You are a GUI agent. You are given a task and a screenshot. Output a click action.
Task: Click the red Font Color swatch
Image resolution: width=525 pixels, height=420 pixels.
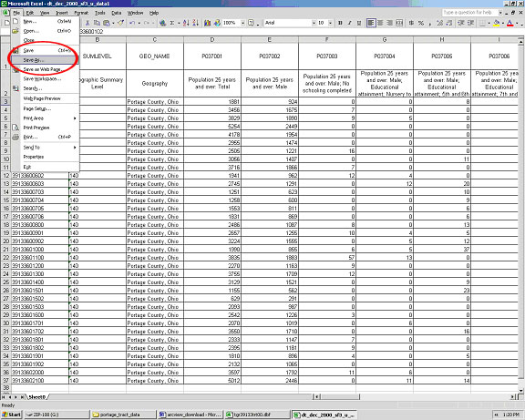pyautogui.click(x=510, y=23)
